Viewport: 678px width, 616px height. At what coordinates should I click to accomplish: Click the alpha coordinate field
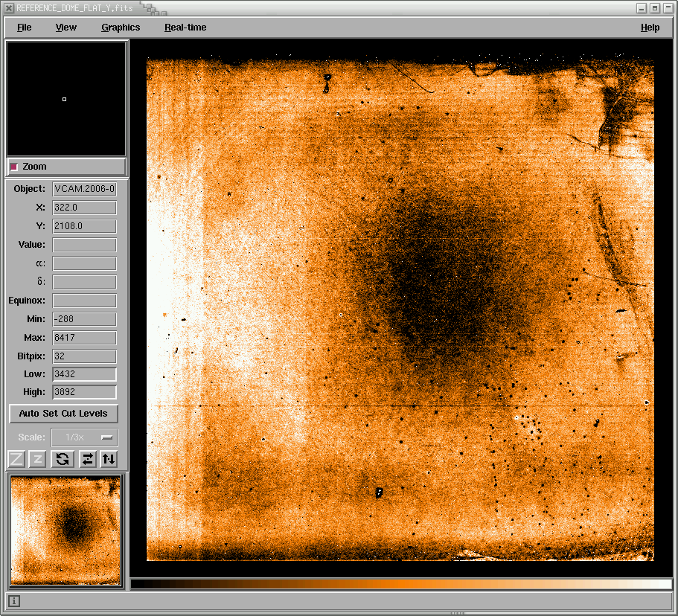coord(84,263)
